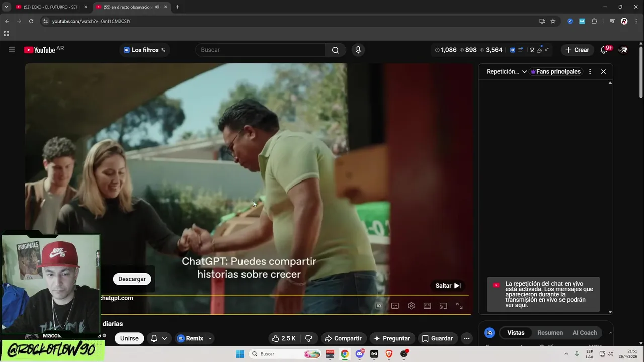Image resolution: width=644 pixels, height=362 pixels.
Task: Focus the YouTube Buscar search field
Action: coord(260,50)
